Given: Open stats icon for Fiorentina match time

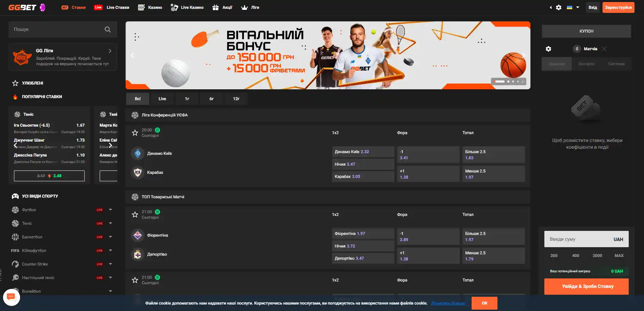Looking at the screenshot, I should [157, 212].
